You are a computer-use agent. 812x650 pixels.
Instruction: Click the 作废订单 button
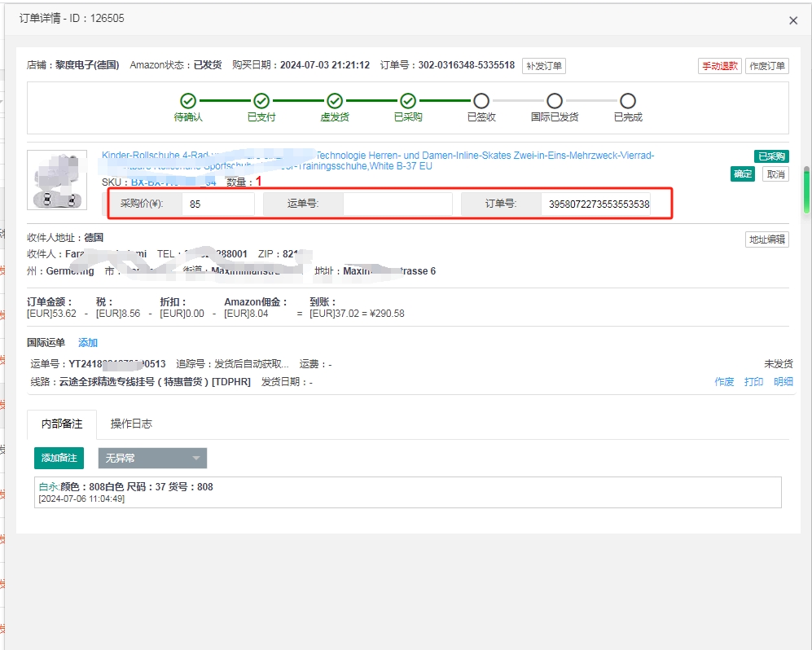766,66
